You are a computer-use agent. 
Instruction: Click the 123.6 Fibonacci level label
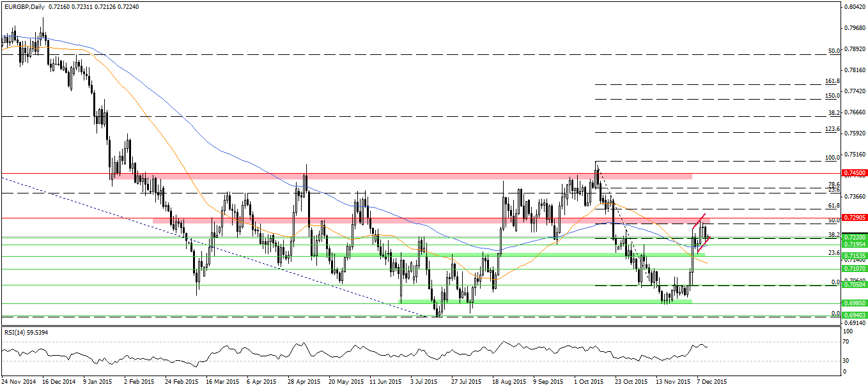coord(832,129)
